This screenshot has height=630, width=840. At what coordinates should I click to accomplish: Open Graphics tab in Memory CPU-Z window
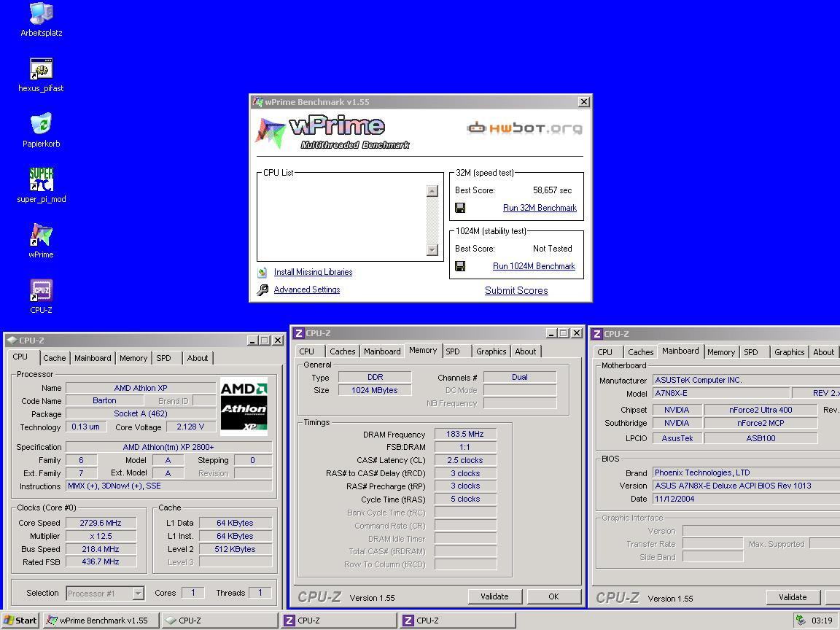click(x=491, y=351)
